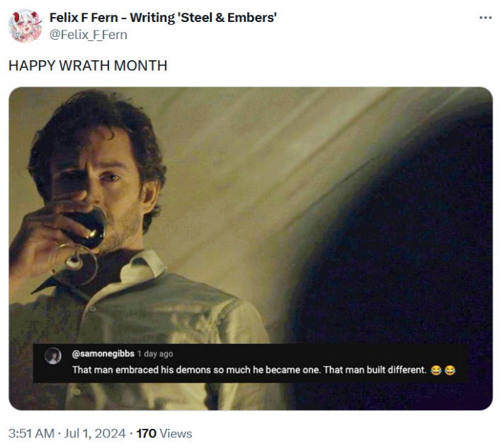Open the @Felix_F_Fern handle link

click(x=89, y=34)
